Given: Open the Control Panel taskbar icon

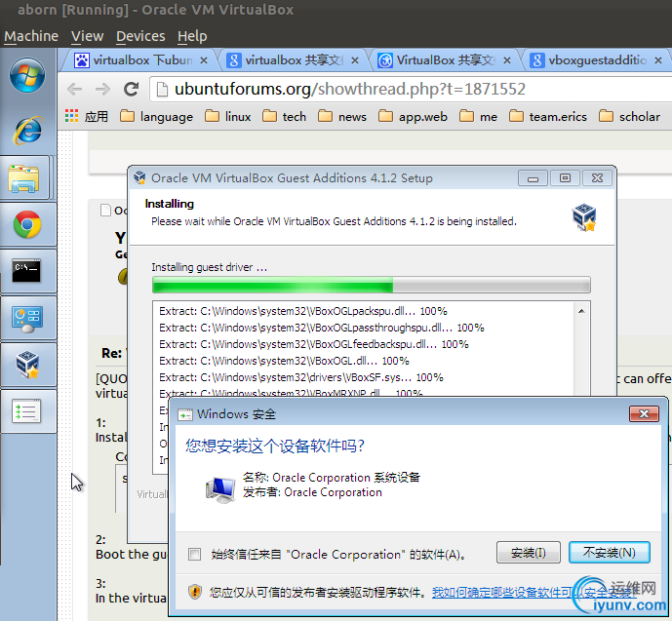Looking at the screenshot, I should [x=27, y=319].
